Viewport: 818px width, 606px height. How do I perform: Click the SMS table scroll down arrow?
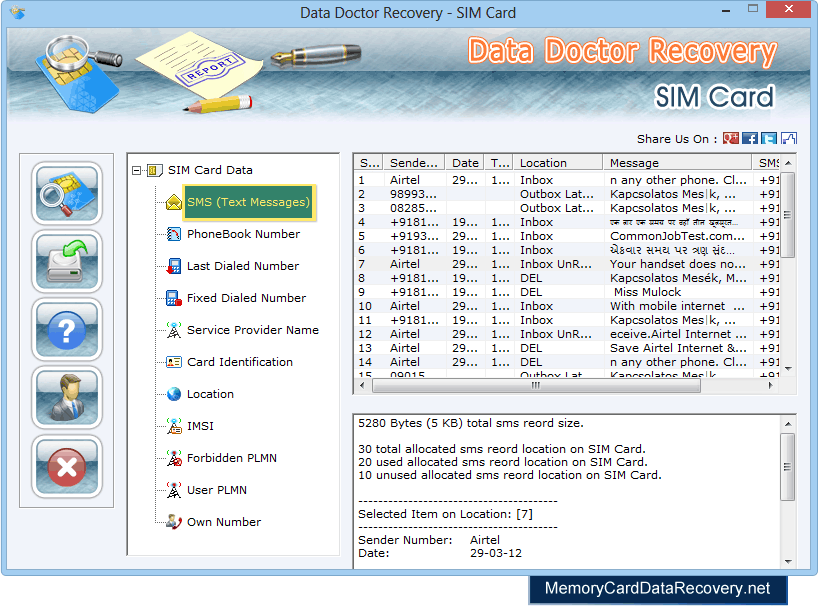pos(788,369)
